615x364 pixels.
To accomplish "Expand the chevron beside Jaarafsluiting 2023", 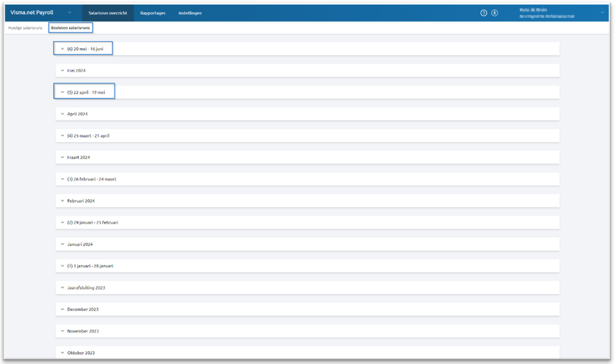I will point(62,288).
